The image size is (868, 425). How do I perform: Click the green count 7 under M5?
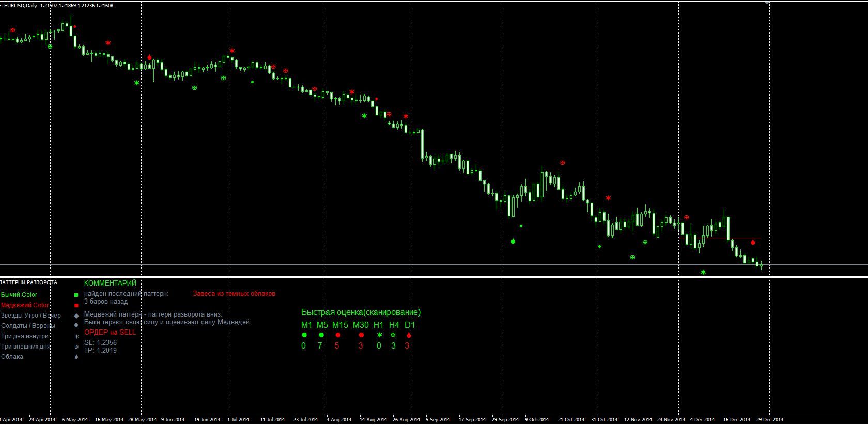click(x=320, y=346)
